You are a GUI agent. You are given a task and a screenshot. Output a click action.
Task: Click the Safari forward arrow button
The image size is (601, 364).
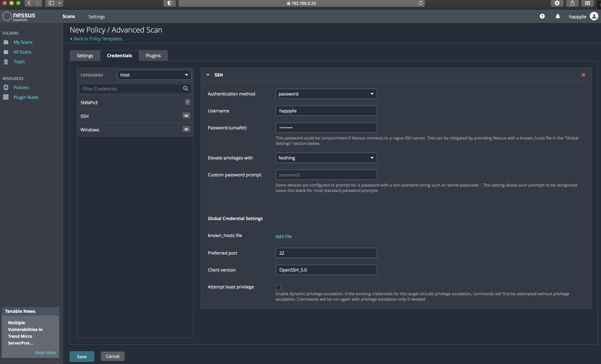38,3
